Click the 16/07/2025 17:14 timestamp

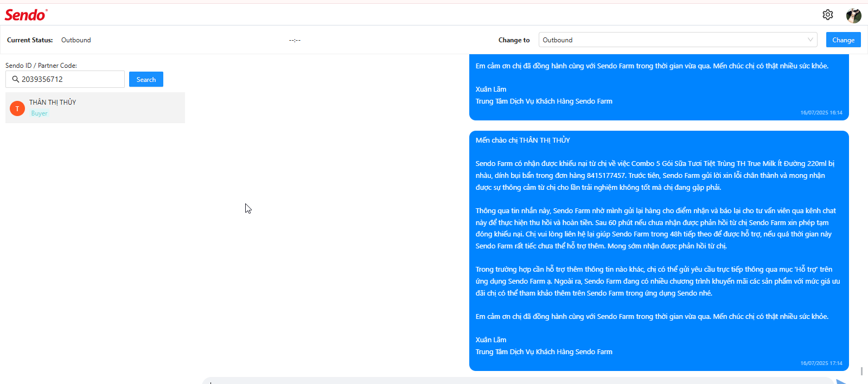pyautogui.click(x=821, y=363)
